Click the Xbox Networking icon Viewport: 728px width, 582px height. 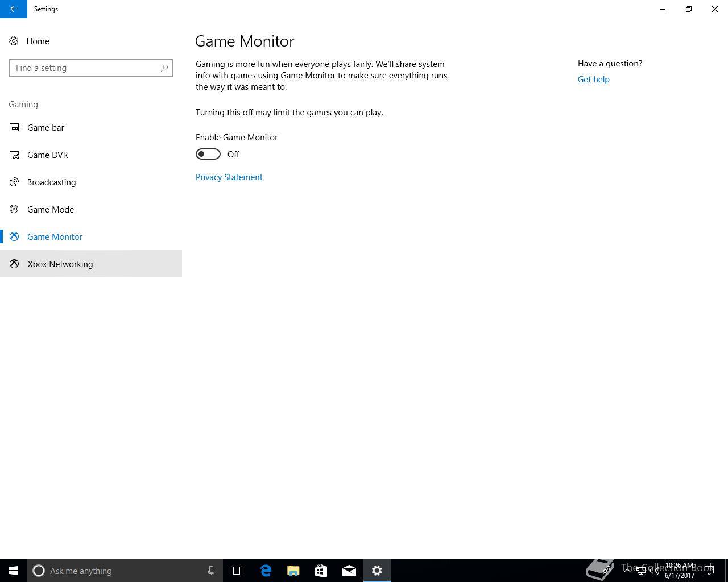click(14, 264)
